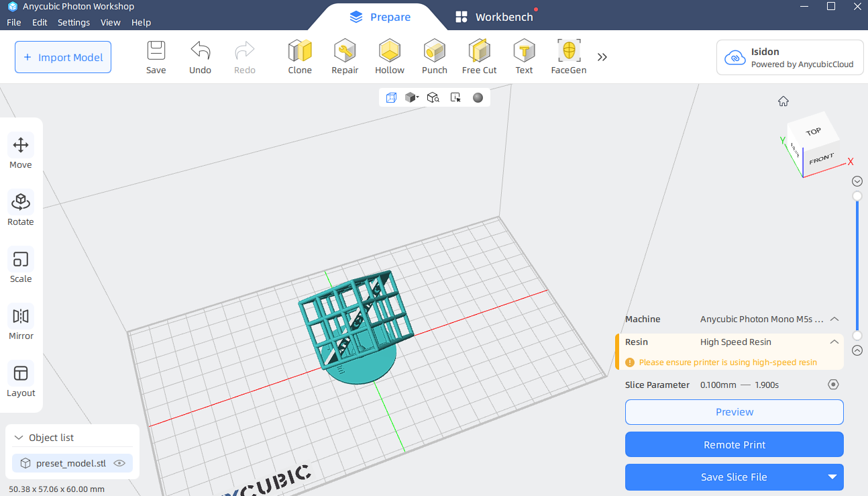
Task: Expand more toolbar tools with double chevron
Action: (602, 57)
